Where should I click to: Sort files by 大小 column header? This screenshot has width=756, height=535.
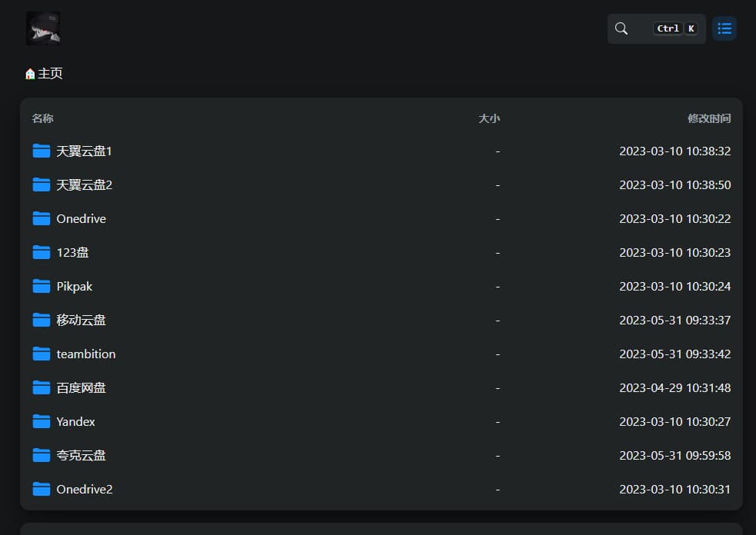pyautogui.click(x=489, y=118)
